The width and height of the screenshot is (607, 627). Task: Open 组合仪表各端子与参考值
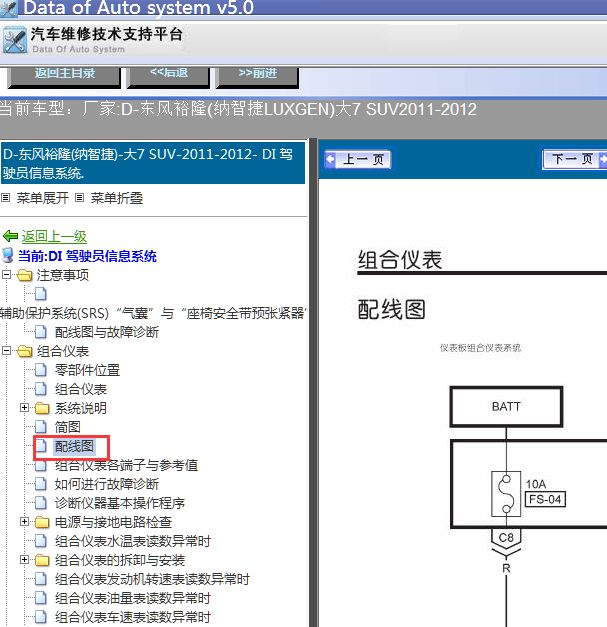coord(126,465)
